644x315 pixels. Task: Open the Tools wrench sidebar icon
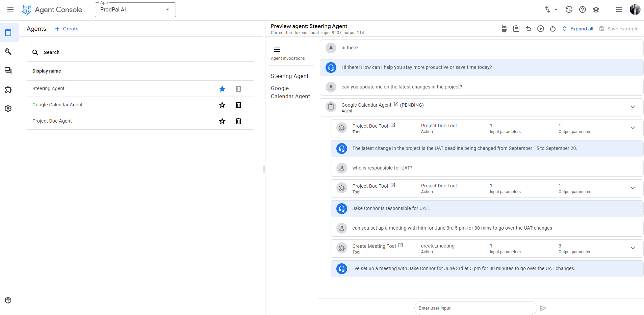(x=8, y=52)
